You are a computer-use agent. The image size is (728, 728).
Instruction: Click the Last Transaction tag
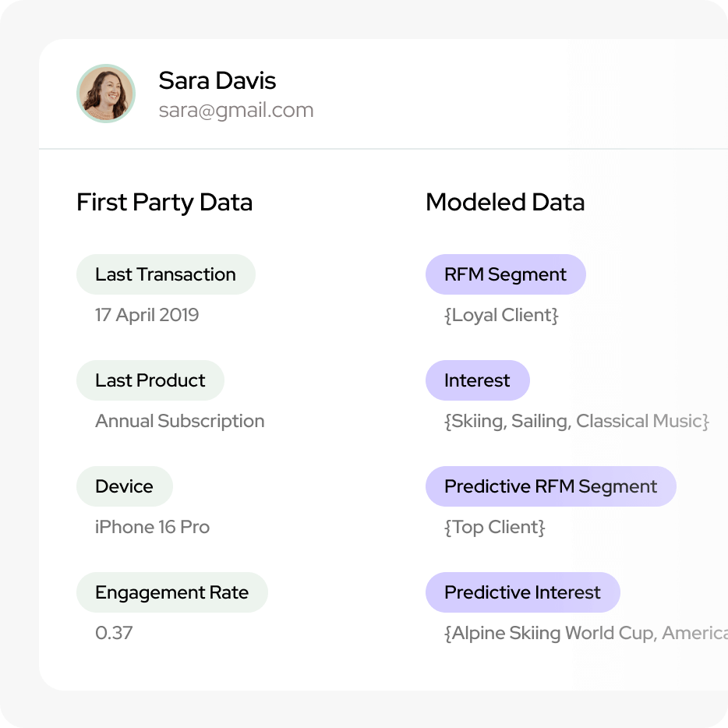coord(165,274)
